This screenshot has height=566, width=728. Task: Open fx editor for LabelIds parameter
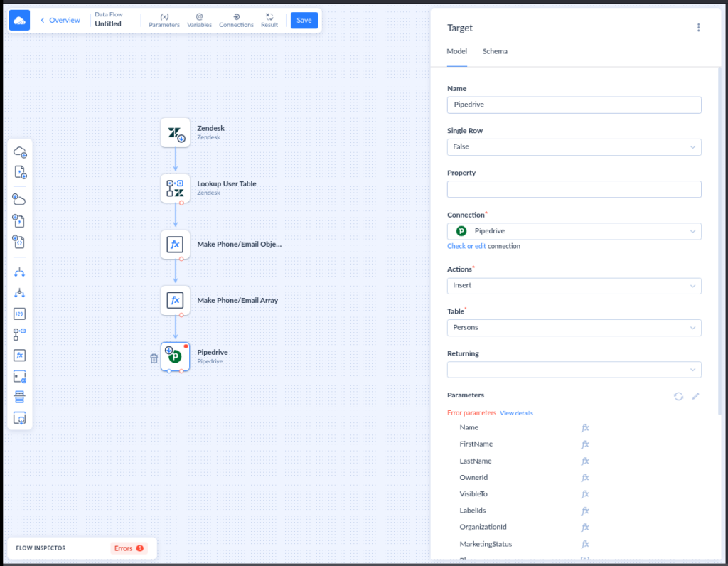(585, 511)
